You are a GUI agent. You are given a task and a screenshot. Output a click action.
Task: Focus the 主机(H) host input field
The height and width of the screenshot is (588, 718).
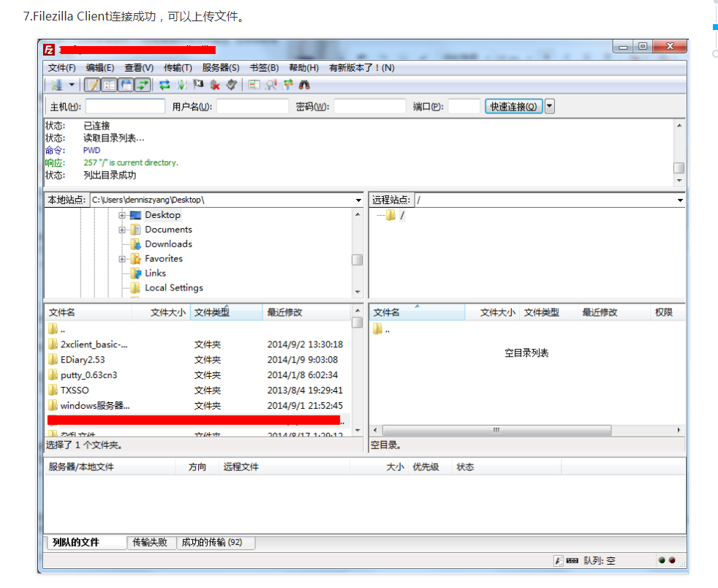125,106
